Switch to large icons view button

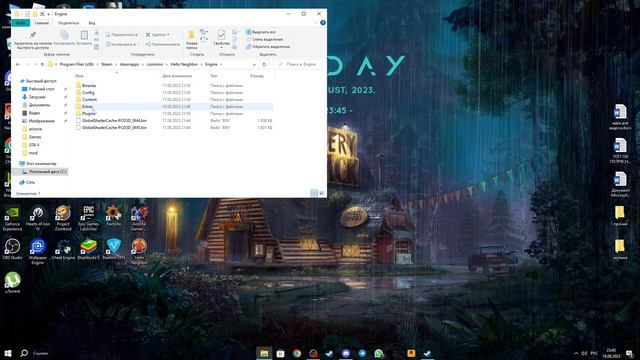[x=321, y=193]
